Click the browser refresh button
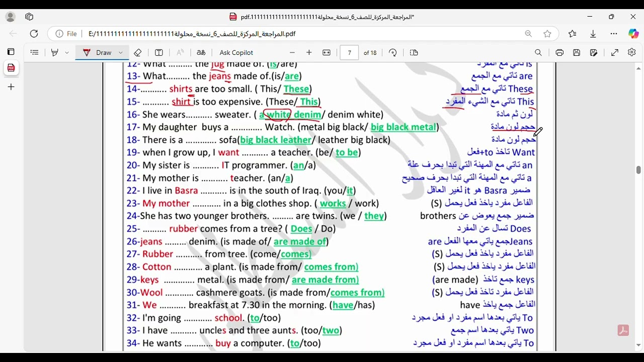 pyautogui.click(x=34, y=34)
